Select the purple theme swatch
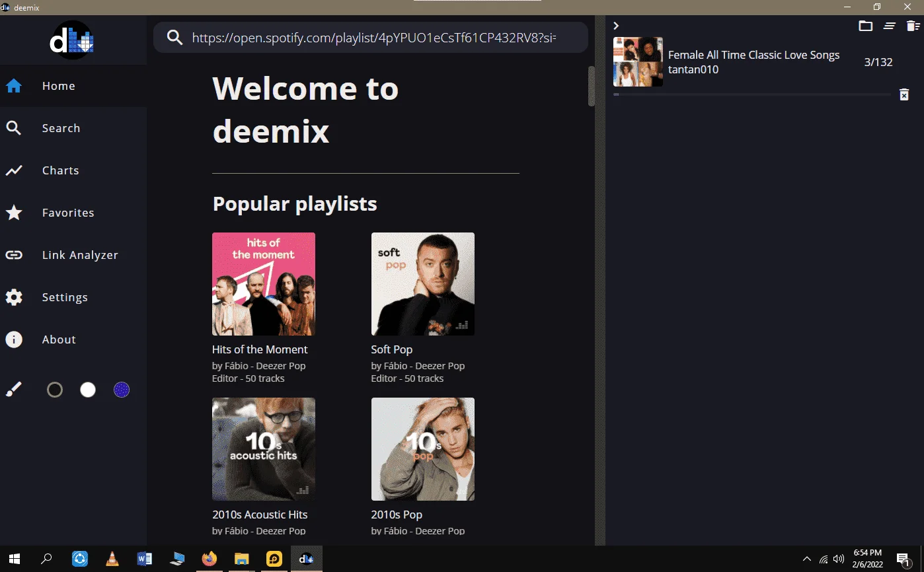 122,390
